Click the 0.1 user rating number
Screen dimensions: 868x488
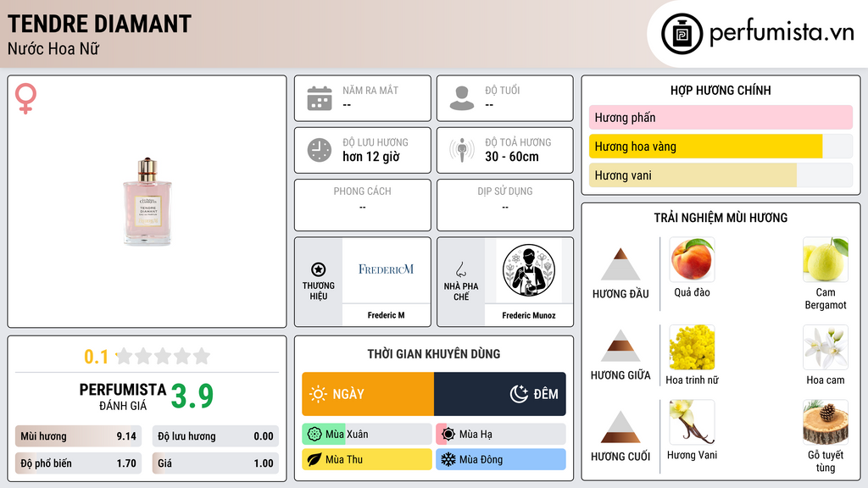pos(96,357)
